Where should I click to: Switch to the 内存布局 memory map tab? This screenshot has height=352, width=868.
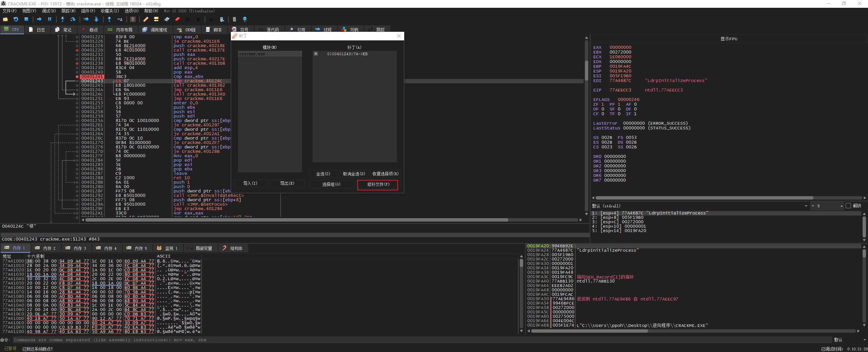(120, 30)
